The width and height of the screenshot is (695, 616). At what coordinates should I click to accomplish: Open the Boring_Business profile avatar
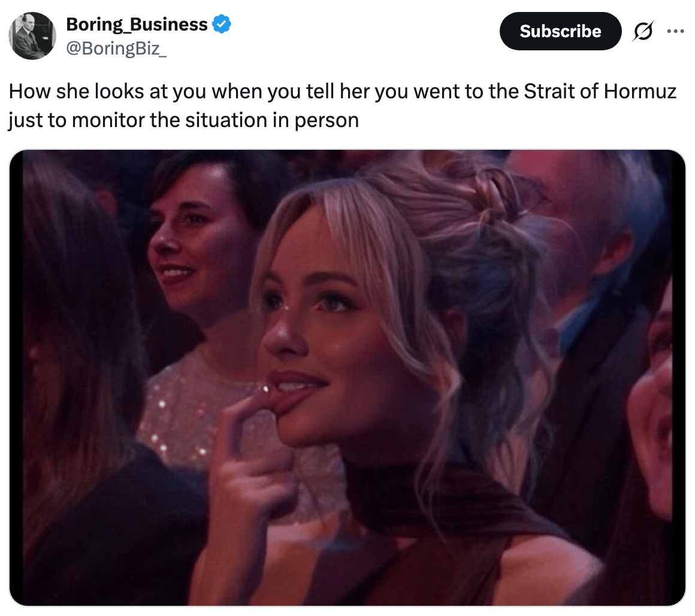[x=32, y=36]
